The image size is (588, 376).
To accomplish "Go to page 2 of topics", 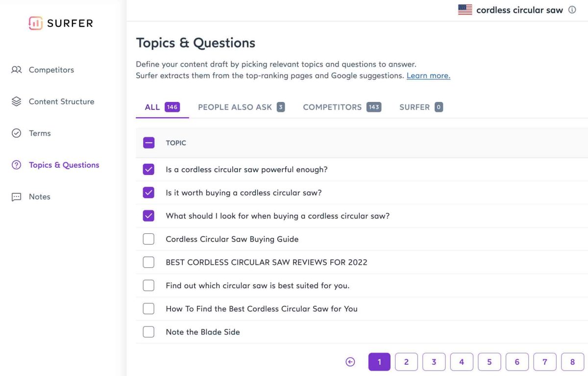I will [406, 362].
